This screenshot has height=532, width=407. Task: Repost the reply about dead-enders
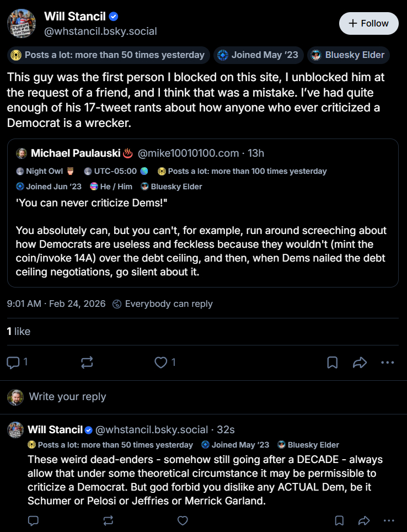point(108,520)
